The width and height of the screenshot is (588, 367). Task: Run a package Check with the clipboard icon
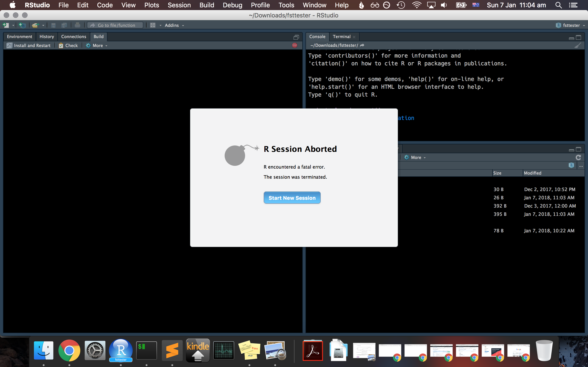(68, 45)
